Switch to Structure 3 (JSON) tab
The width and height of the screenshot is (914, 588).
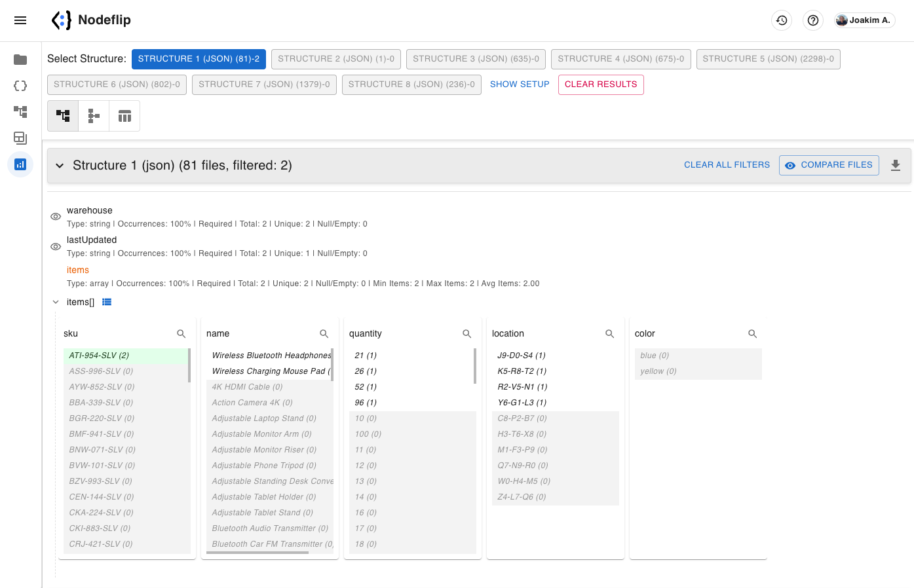click(476, 59)
